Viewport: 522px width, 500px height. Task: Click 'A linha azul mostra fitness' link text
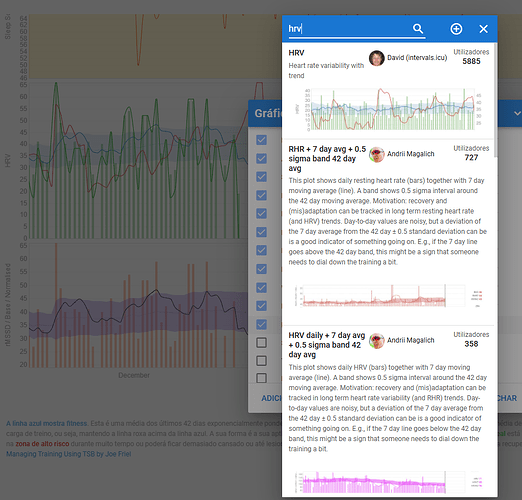click(46, 423)
